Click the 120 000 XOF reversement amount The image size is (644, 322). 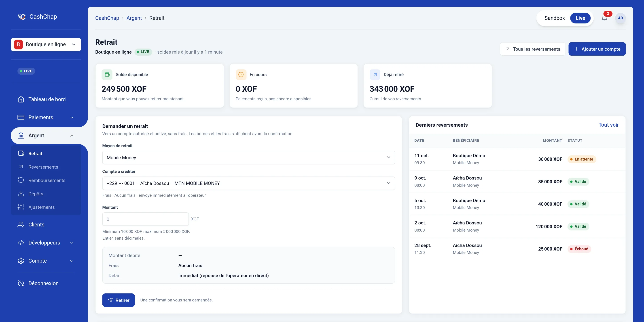tap(549, 227)
